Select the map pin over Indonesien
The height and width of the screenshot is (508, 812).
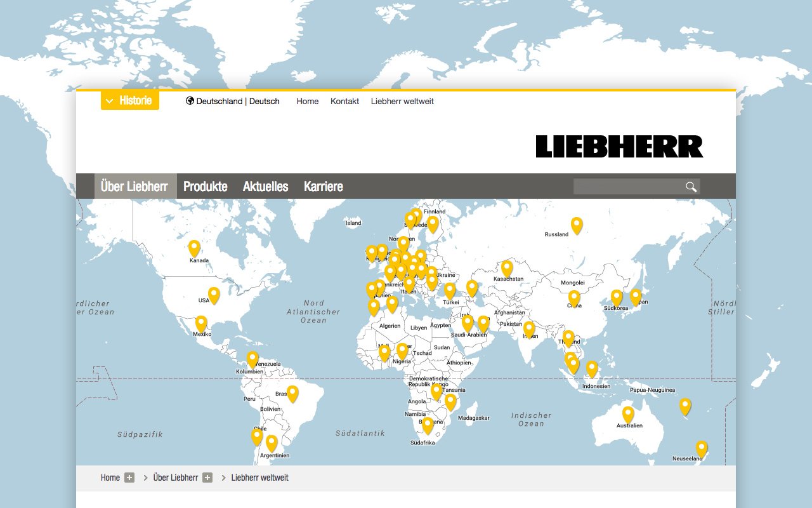click(592, 369)
